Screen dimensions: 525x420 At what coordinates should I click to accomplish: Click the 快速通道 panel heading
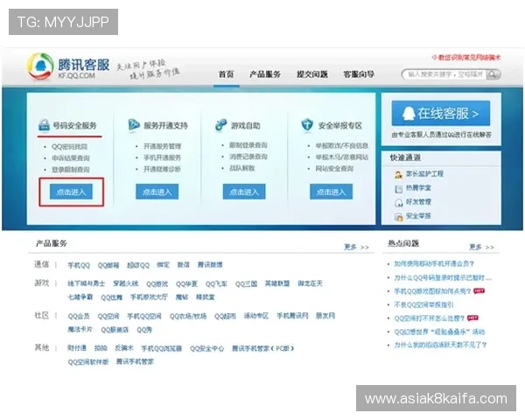(405, 157)
